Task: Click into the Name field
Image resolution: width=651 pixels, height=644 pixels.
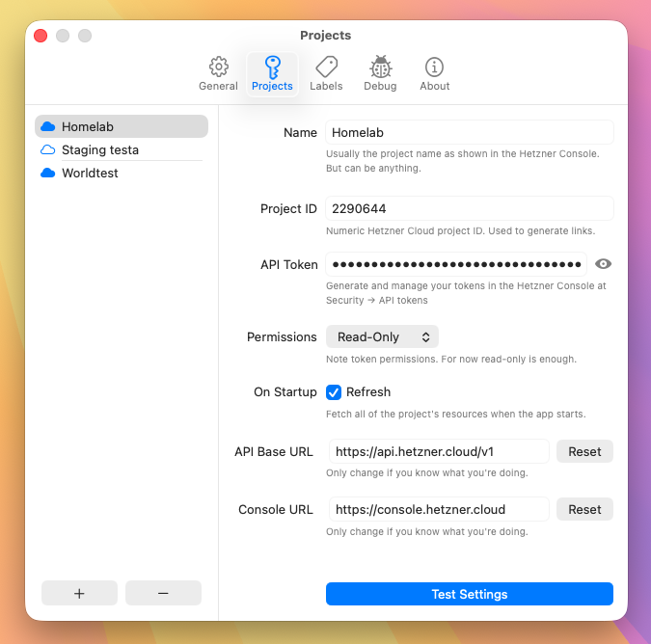Action: 470,132
